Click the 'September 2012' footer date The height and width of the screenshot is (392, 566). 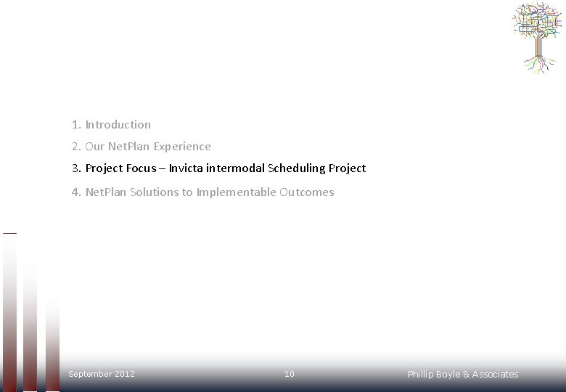(102, 374)
